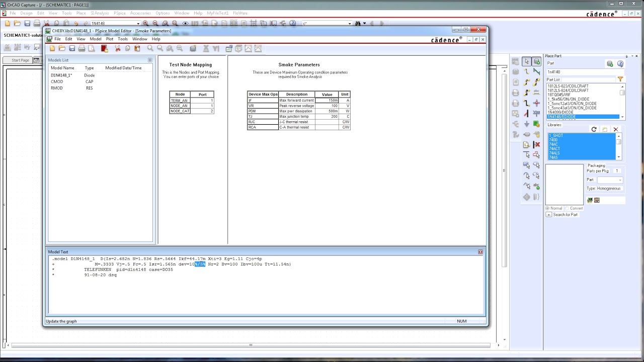The width and height of the screenshot is (644, 362).
Task: Click Place Net Alias abc tool
Action: [x=536, y=92]
